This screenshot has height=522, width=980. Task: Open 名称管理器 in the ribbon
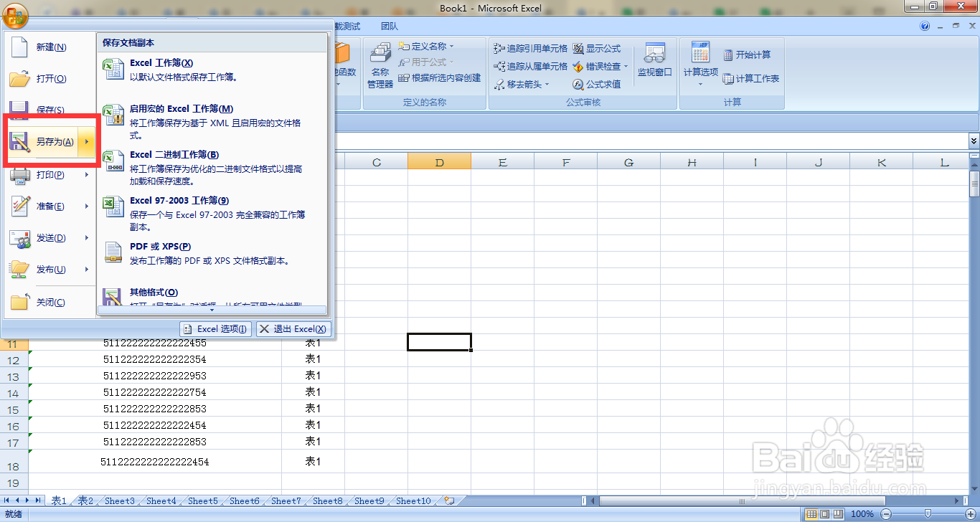click(380, 65)
